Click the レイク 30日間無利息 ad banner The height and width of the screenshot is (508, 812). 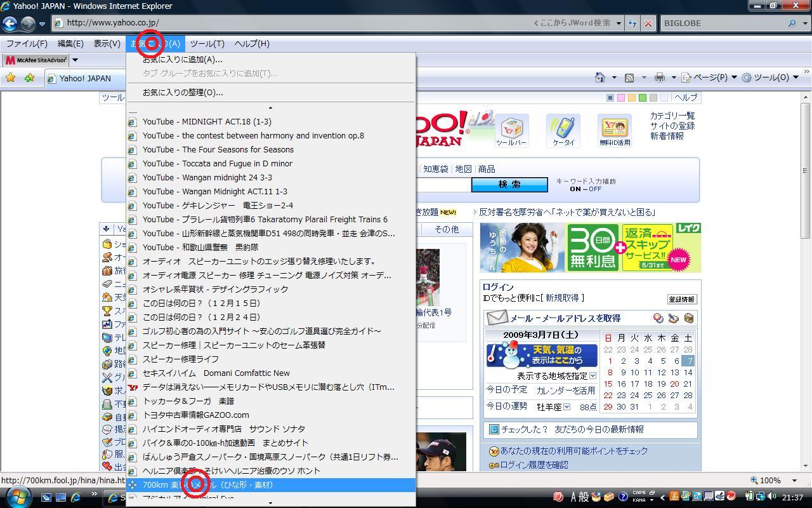point(591,248)
